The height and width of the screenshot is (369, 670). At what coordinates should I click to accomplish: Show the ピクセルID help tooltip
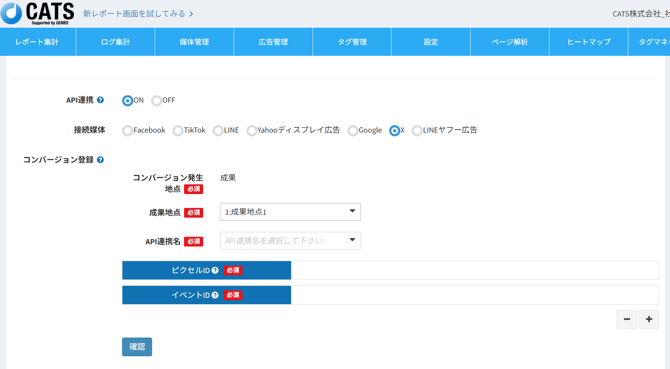click(215, 270)
